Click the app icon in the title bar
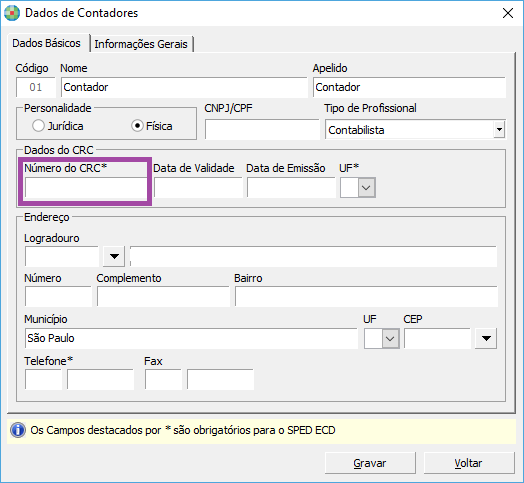Viewport: 524px width, 483px height. 12,13
